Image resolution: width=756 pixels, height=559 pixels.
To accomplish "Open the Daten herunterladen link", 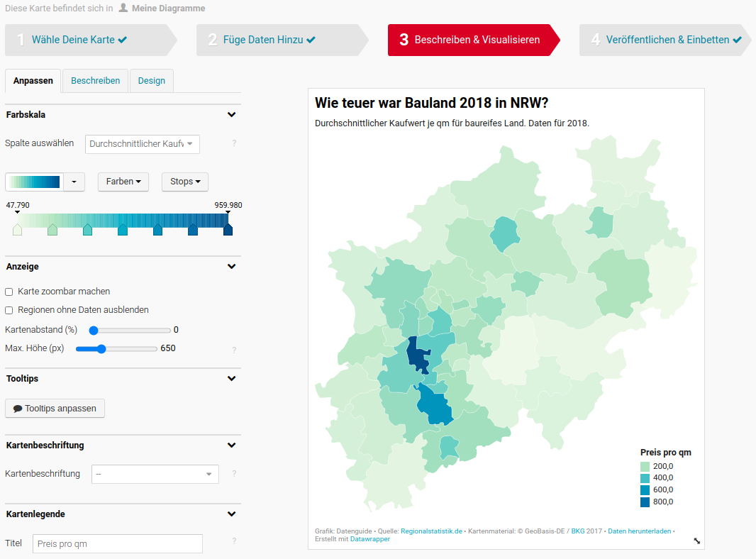I will pos(639,531).
